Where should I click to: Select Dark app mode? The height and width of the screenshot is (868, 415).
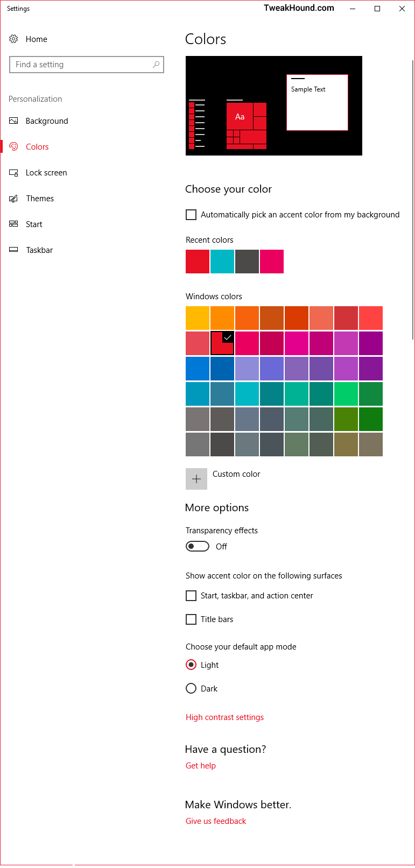click(x=191, y=688)
